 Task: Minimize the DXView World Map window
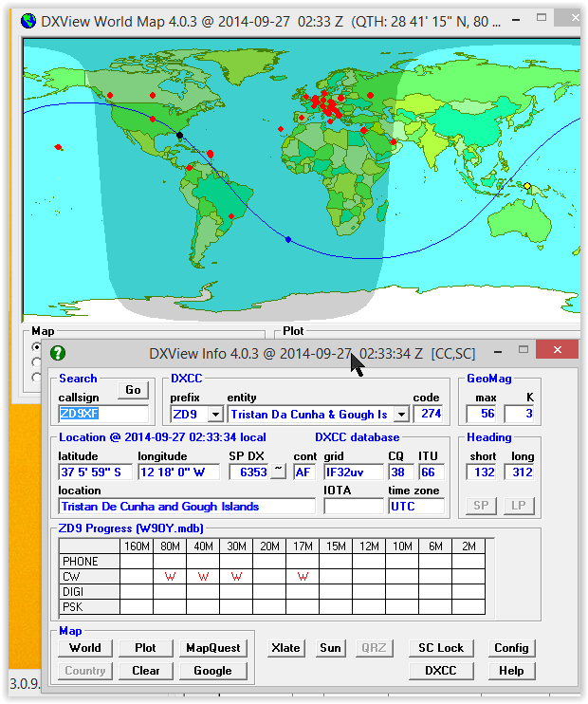click(516, 20)
